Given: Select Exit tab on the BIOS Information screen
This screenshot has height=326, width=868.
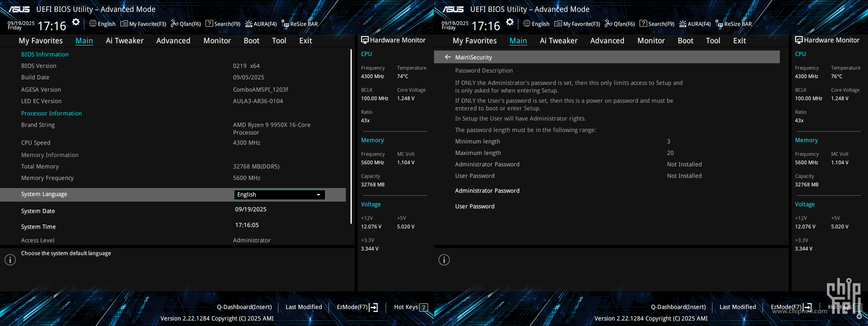Looking at the screenshot, I should 306,41.
